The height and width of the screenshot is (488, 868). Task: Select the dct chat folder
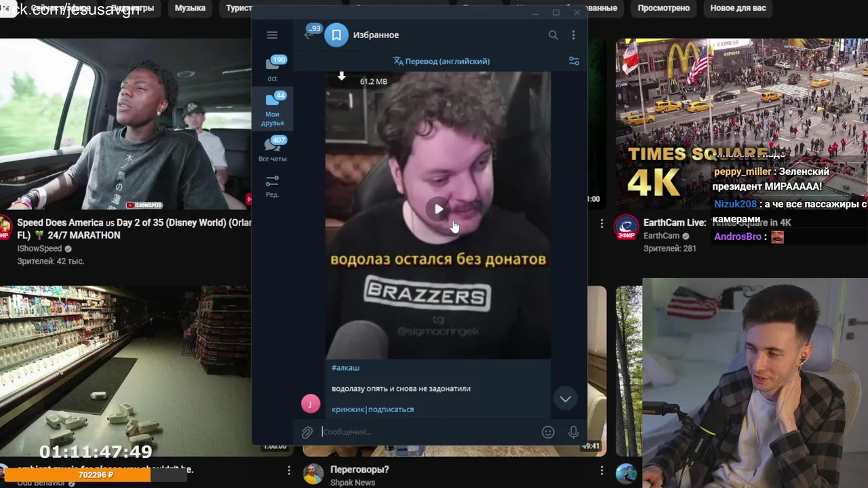[x=272, y=68]
